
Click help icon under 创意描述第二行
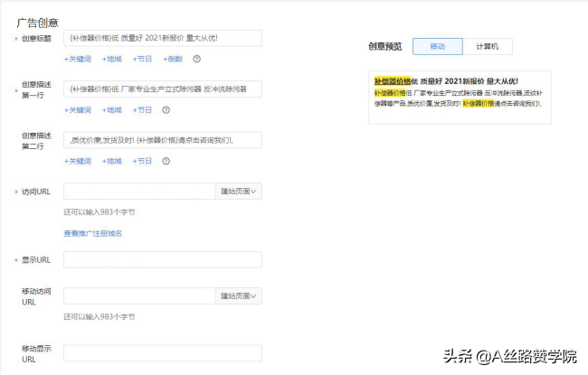click(x=166, y=161)
